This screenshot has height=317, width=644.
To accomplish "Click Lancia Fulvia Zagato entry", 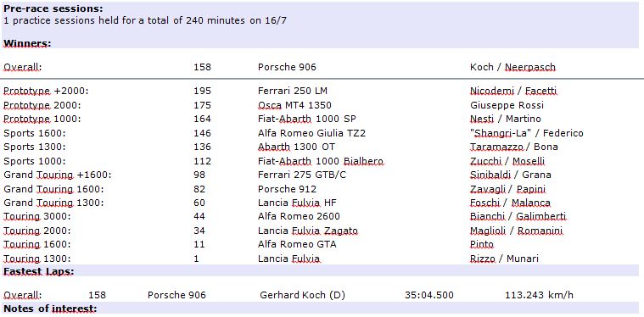I will 308,231.
